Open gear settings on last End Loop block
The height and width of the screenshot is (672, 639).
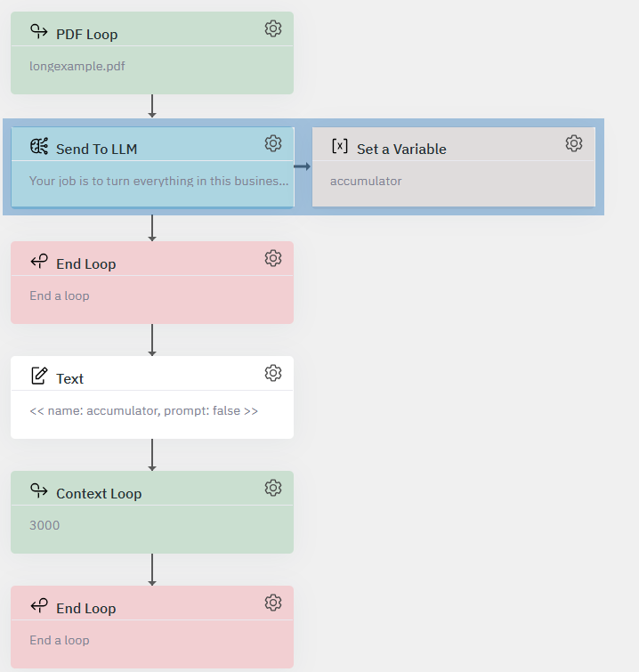(273, 603)
